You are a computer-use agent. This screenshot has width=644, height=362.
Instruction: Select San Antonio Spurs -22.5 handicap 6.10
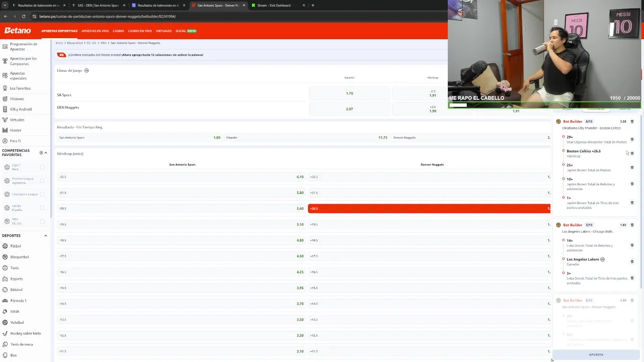tap(181, 177)
